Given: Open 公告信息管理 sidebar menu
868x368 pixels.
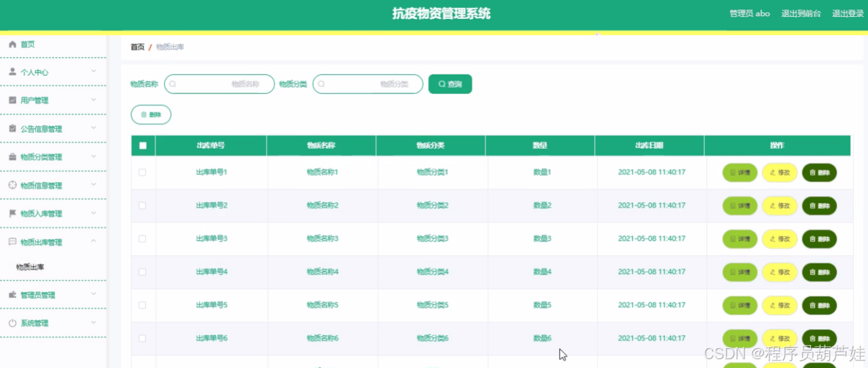Looking at the screenshot, I should [53, 129].
